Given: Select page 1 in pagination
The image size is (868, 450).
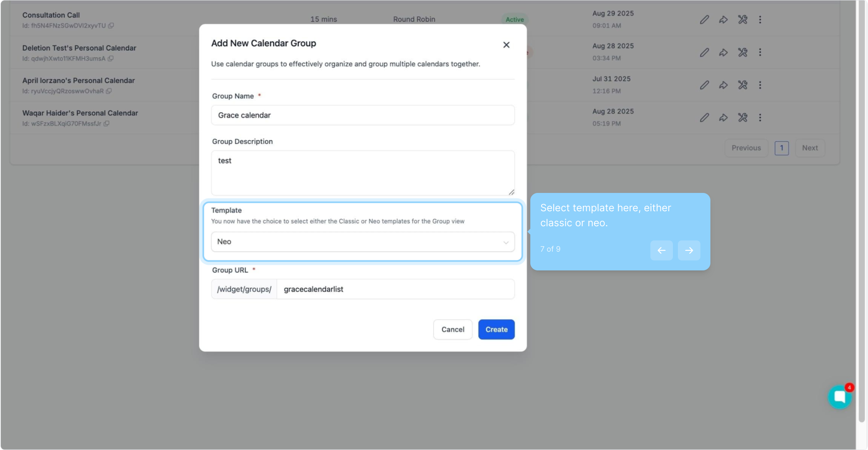Looking at the screenshot, I should point(781,148).
